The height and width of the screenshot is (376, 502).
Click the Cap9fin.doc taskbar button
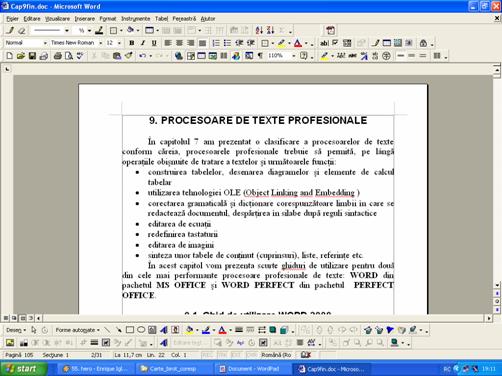tap(330, 369)
